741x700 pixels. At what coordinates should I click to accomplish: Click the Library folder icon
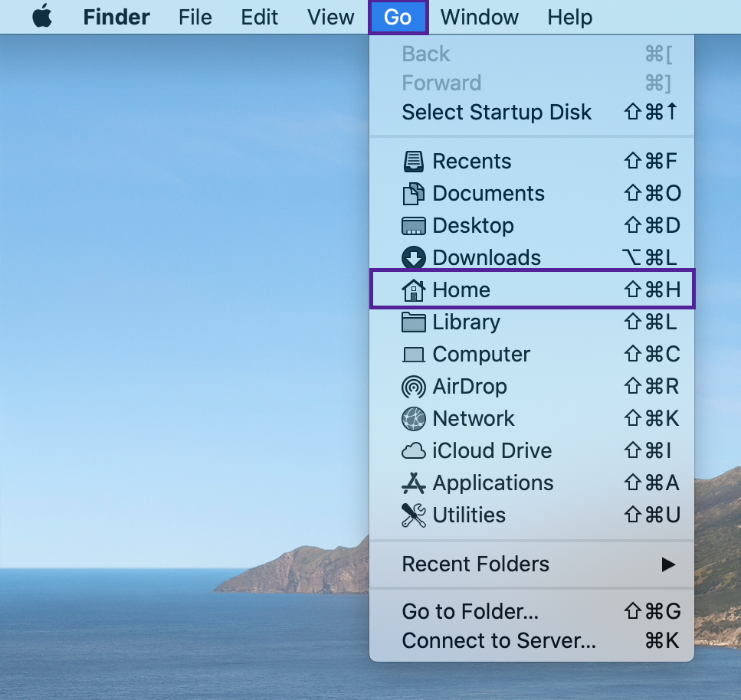414,322
